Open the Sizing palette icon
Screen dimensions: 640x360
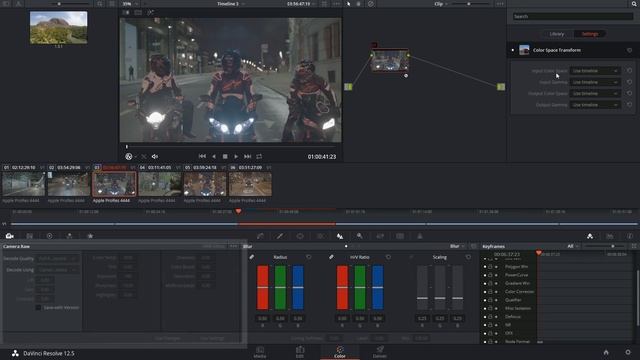pos(380,236)
